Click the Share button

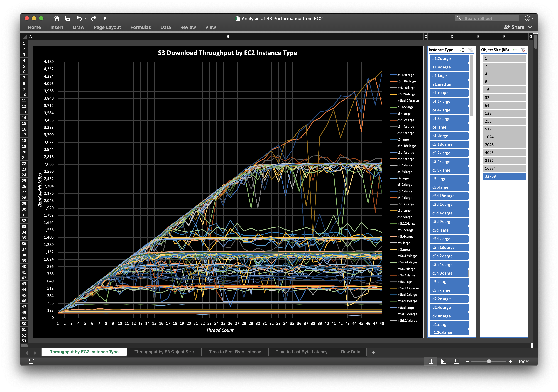514,27
